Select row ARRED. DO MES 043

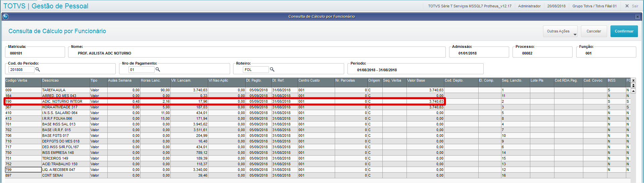(x=318, y=96)
